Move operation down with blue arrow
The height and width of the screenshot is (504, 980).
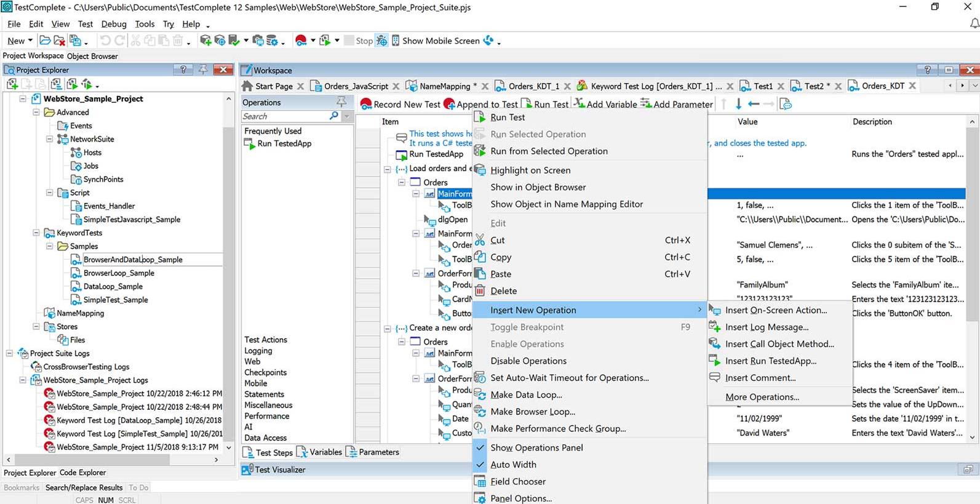pyautogui.click(x=739, y=104)
